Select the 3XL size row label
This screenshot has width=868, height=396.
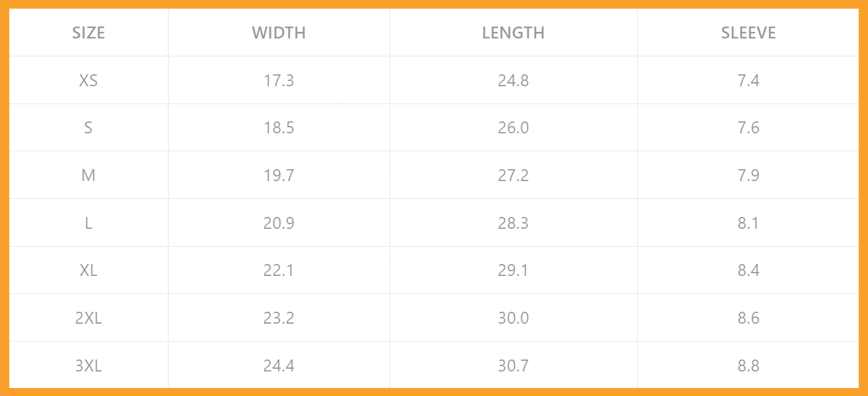(x=88, y=365)
